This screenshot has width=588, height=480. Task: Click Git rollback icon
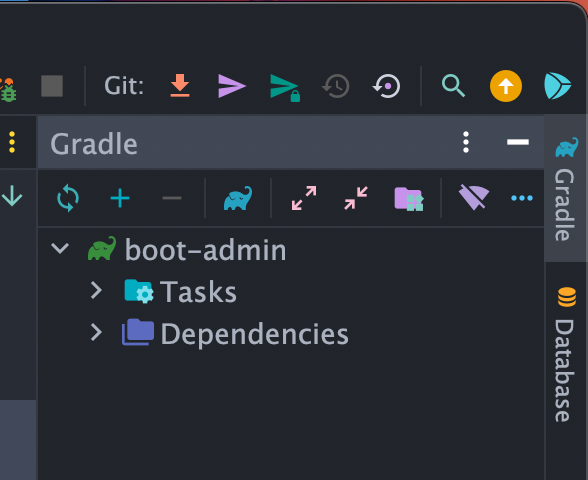pyautogui.click(x=386, y=86)
